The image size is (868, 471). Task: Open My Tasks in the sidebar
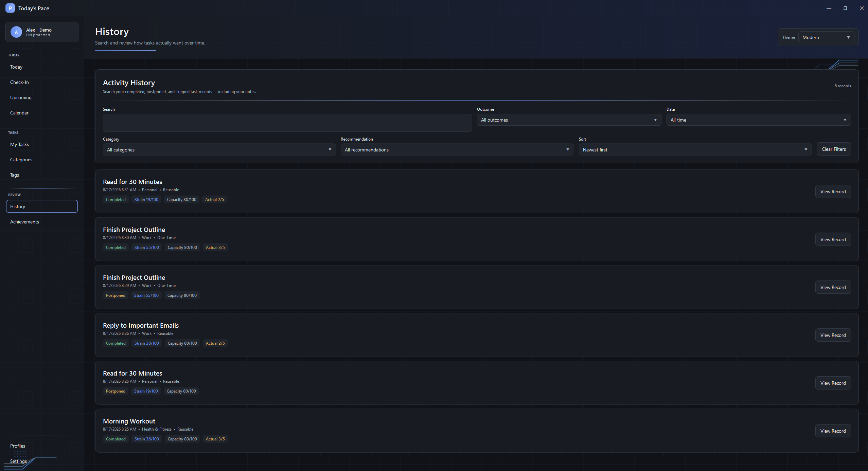(x=42, y=145)
